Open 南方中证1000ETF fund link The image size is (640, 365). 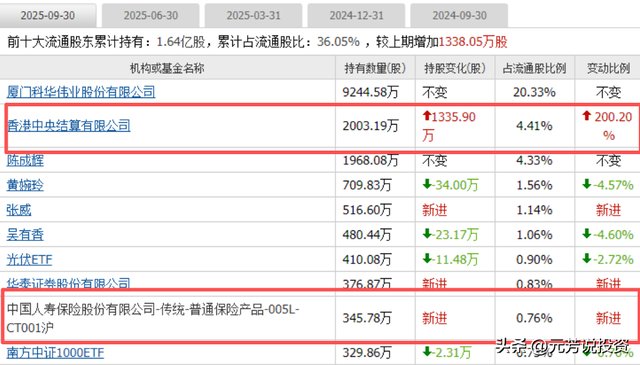coord(55,353)
